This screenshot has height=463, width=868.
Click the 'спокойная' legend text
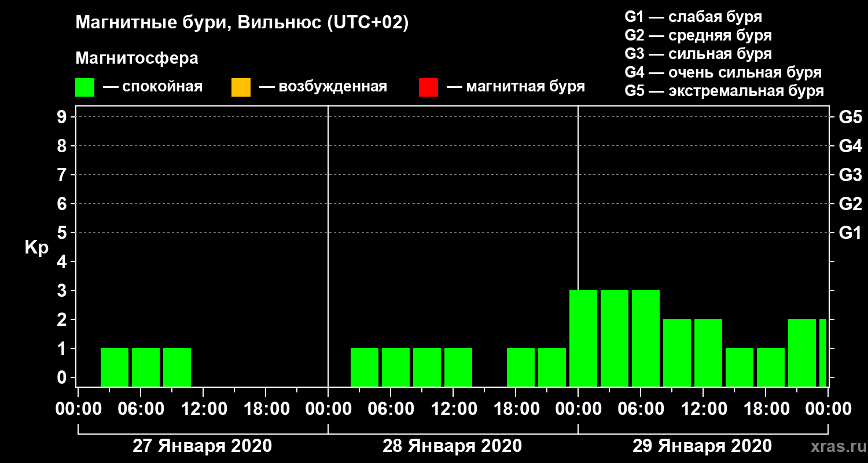coord(162,87)
